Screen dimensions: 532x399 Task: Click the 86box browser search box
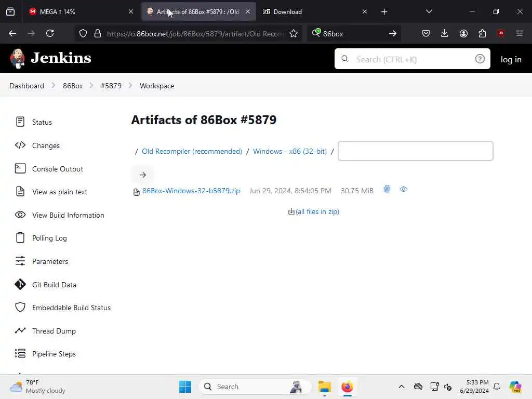[353, 34]
